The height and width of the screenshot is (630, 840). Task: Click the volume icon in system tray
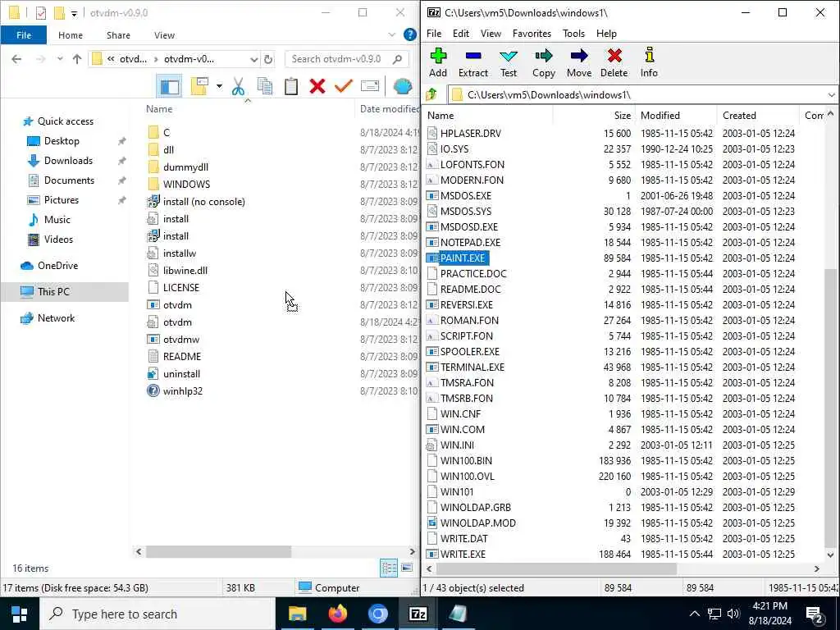[x=733, y=614]
